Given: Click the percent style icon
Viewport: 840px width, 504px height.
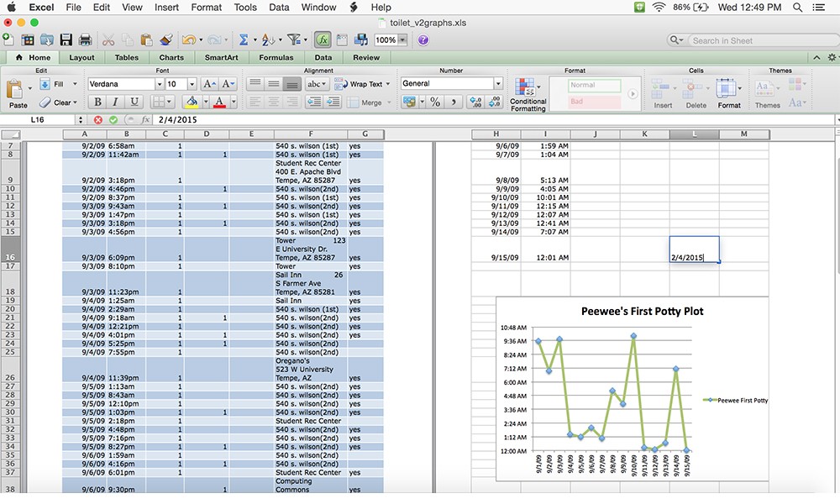Looking at the screenshot, I should pyautogui.click(x=435, y=102).
